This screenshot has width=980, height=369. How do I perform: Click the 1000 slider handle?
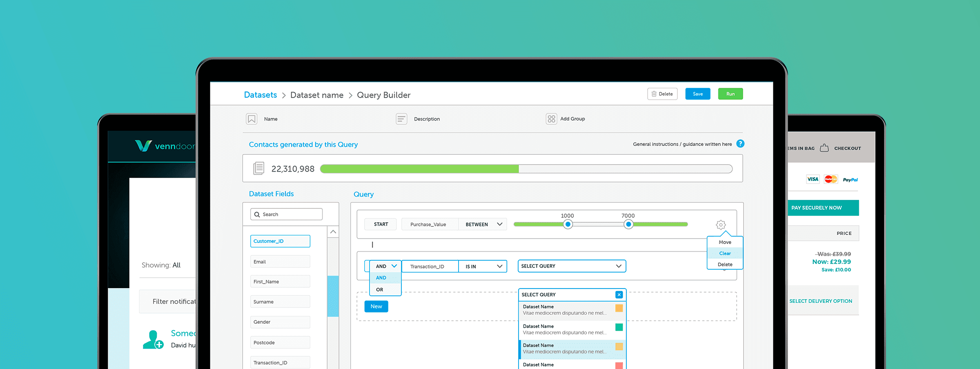click(568, 224)
